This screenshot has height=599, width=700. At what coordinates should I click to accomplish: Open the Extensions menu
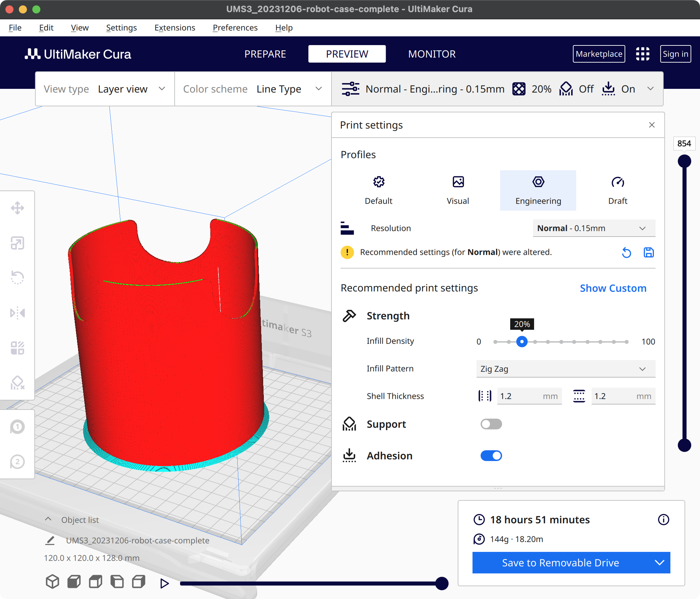click(x=175, y=28)
